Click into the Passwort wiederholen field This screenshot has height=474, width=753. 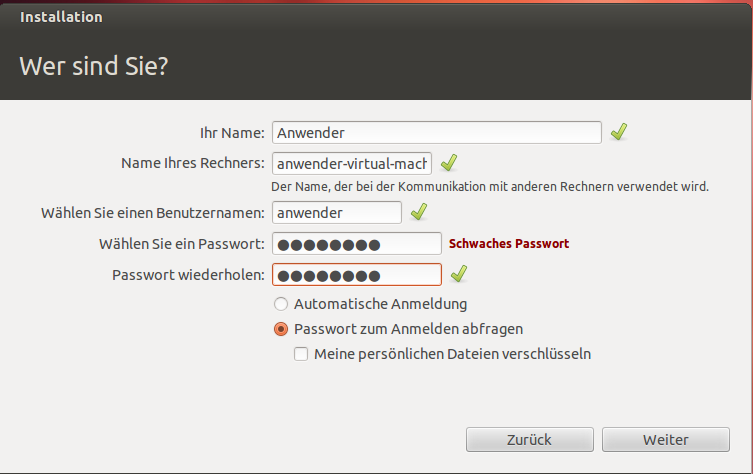[357, 275]
